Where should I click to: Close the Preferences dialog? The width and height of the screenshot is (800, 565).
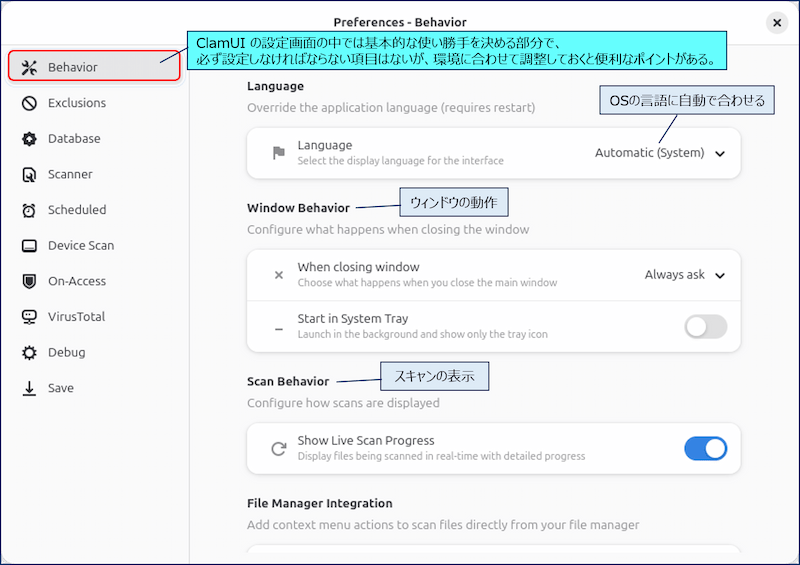point(777,23)
